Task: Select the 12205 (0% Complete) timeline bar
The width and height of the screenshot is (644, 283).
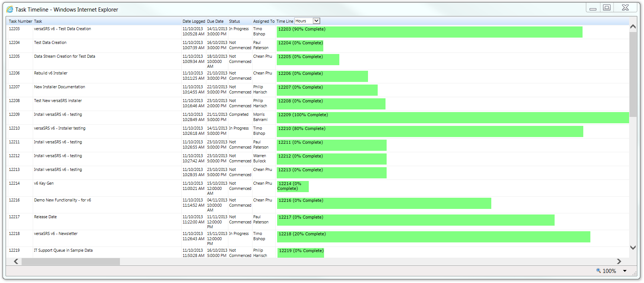Action: (x=308, y=60)
